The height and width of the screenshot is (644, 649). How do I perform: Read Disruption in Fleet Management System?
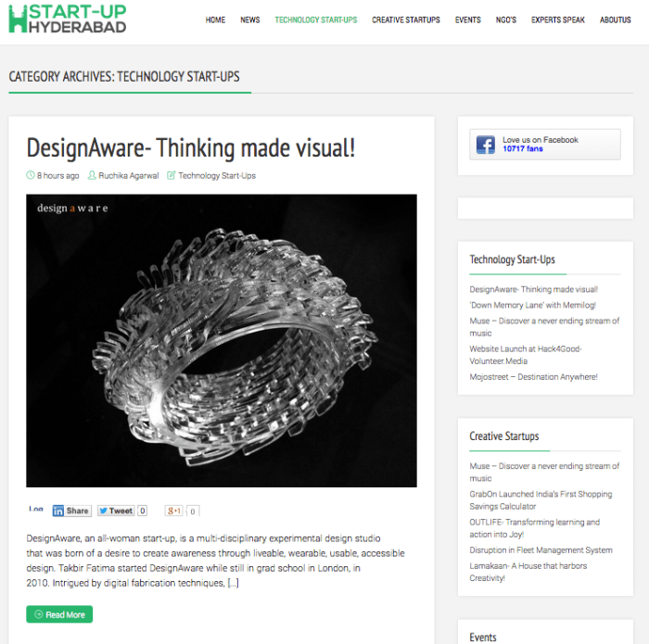click(541, 550)
